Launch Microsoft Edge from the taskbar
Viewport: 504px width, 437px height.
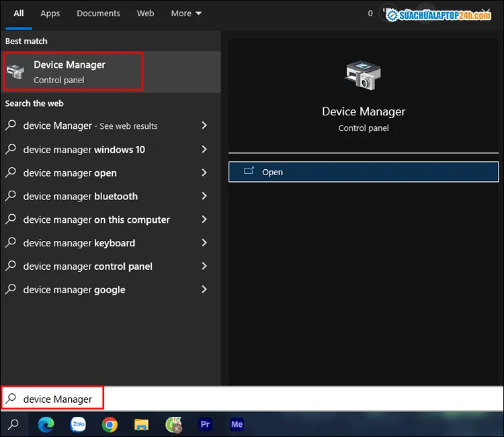click(x=46, y=424)
